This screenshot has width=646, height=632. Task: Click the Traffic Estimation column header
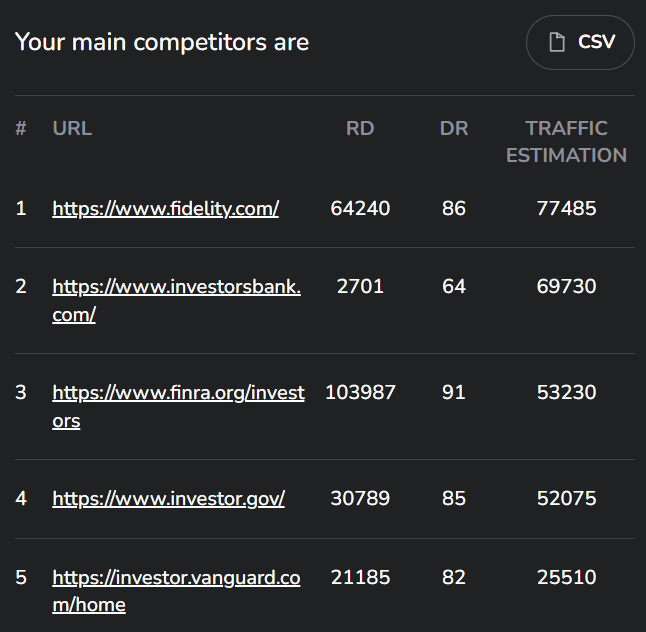pyautogui.click(x=566, y=141)
